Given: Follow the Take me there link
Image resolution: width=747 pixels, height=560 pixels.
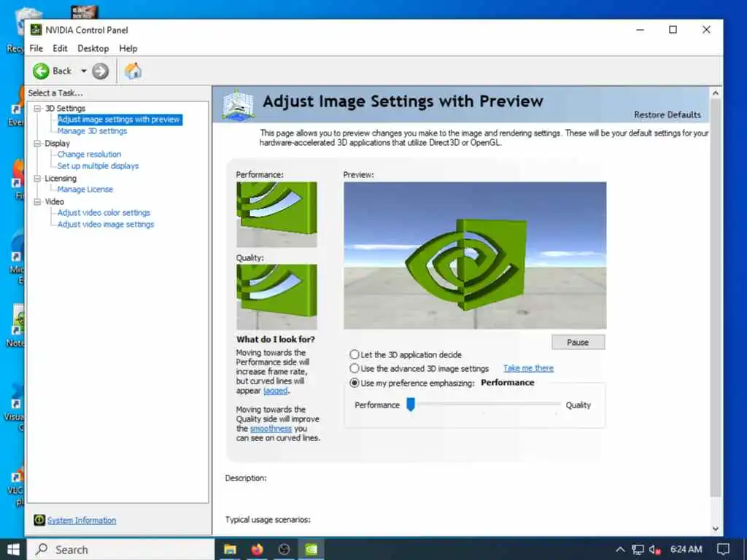Looking at the screenshot, I should (x=528, y=368).
